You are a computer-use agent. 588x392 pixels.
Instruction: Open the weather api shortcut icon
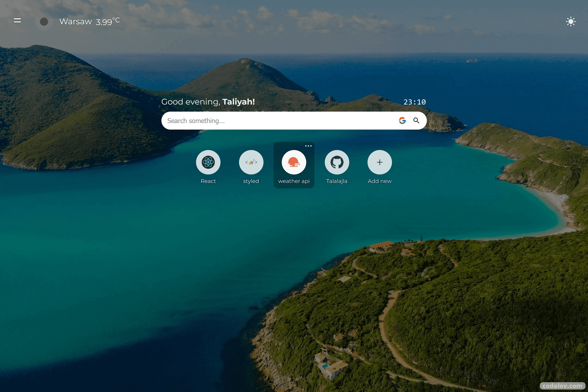coord(294,162)
